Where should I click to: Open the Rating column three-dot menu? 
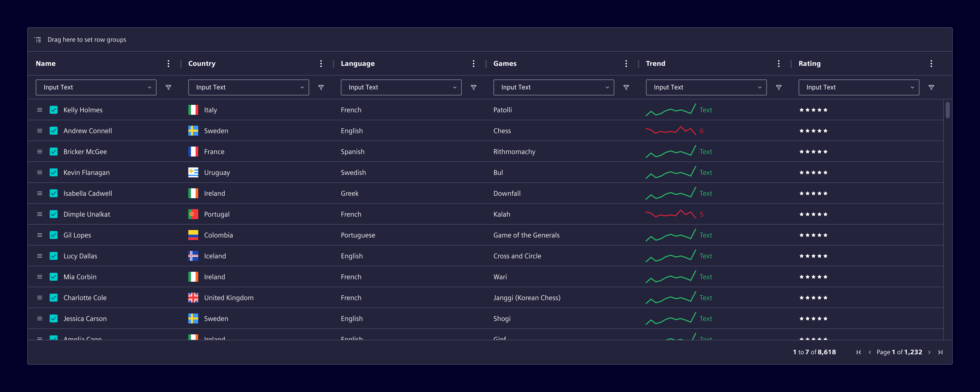pos(931,64)
